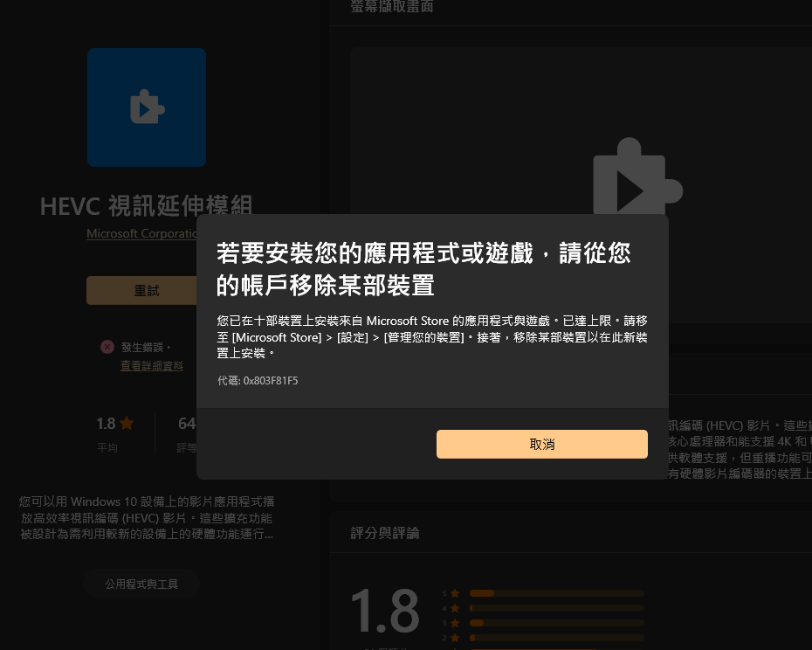
Task: Click the app description under the rating
Action: (147, 518)
